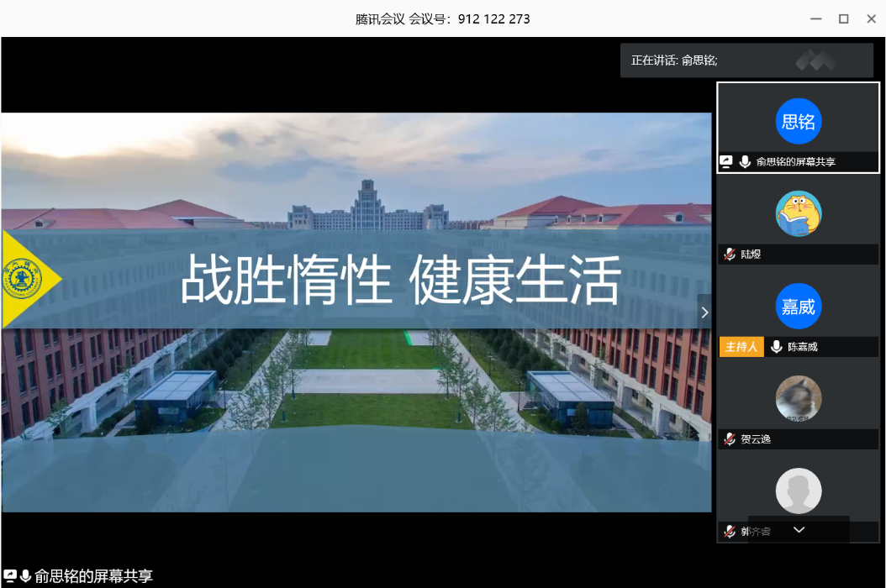Click microphone icon next to 陈嘉威
The height and width of the screenshot is (588, 886).
click(x=776, y=347)
